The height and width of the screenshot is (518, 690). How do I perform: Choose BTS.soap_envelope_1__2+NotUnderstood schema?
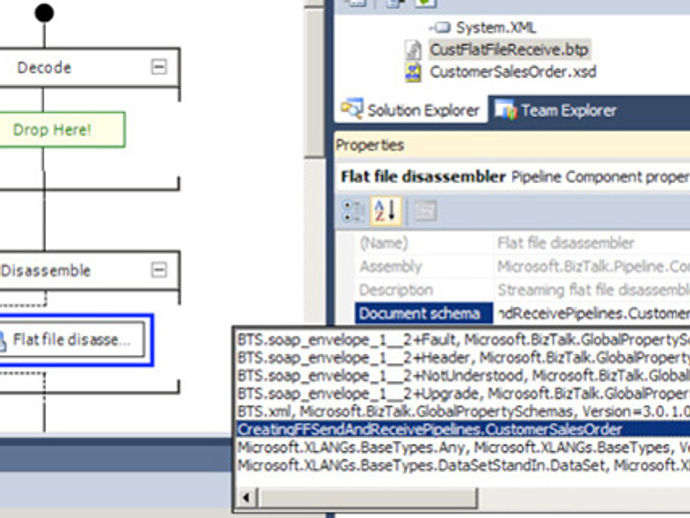463,375
